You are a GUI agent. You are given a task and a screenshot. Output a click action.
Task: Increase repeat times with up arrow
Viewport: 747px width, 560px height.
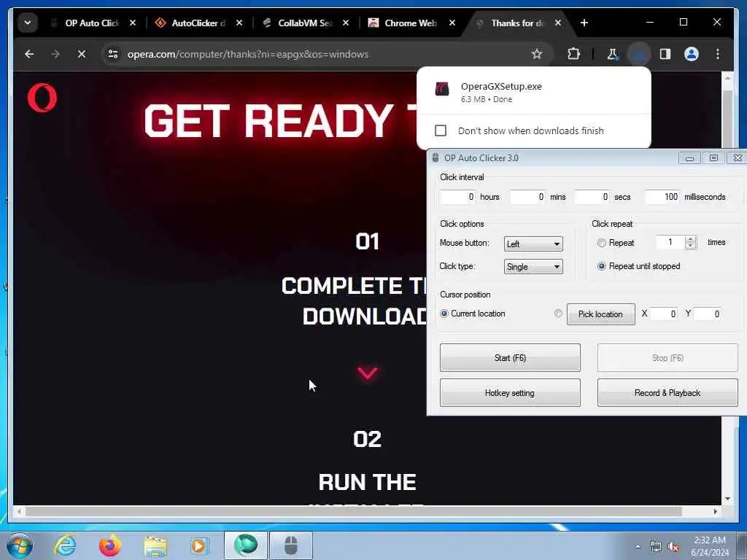pyautogui.click(x=690, y=239)
